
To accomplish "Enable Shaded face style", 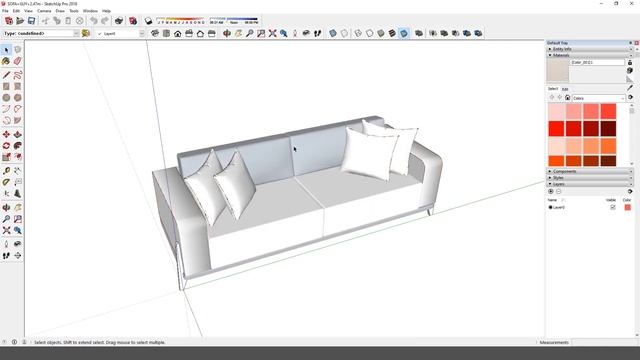I will coord(381,33).
